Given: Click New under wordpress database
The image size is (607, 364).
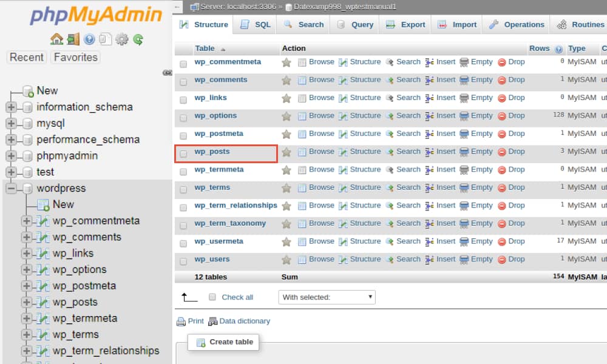Looking at the screenshot, I should (63, 204).
